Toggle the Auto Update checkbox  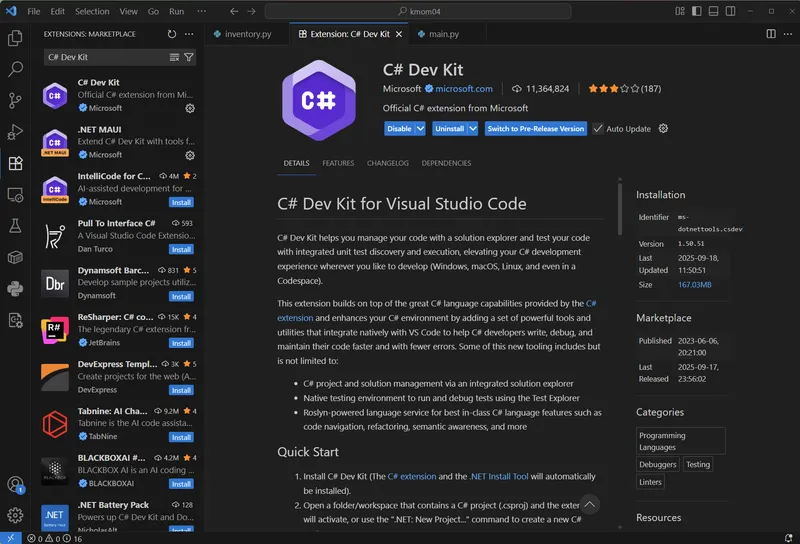pyautogui.click(x=598, y=129)
